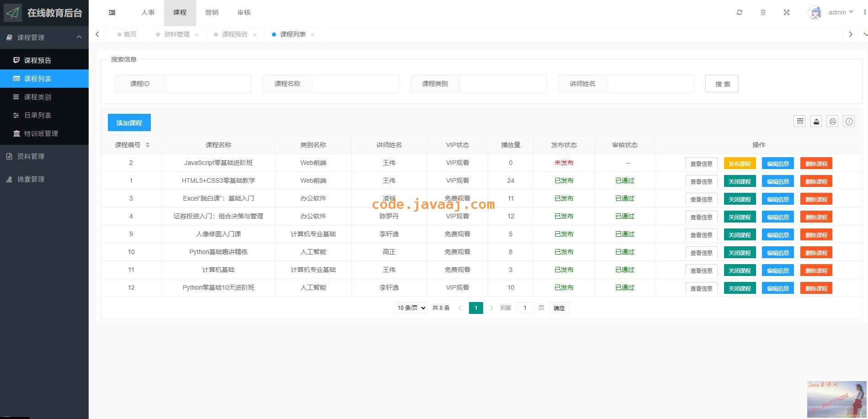Click the export table icon
This screenshot has width=868, height=419.
tap(816, 122)
